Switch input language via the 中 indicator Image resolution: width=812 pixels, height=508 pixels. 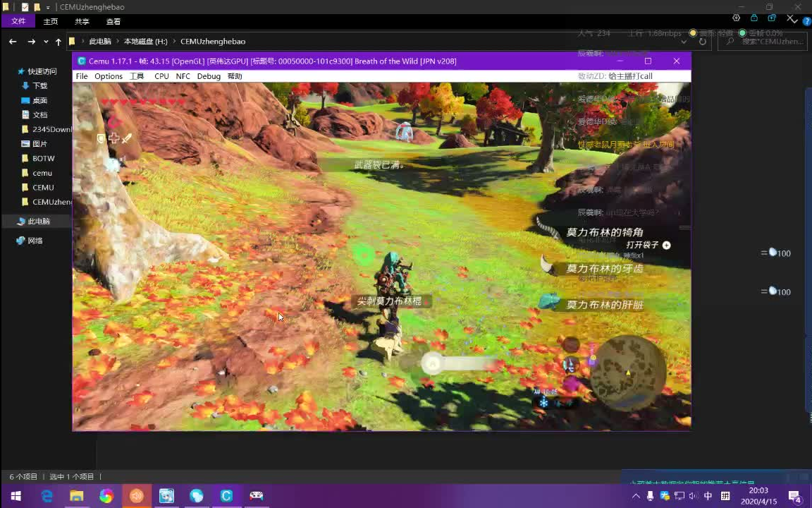[x=708, y=496]
